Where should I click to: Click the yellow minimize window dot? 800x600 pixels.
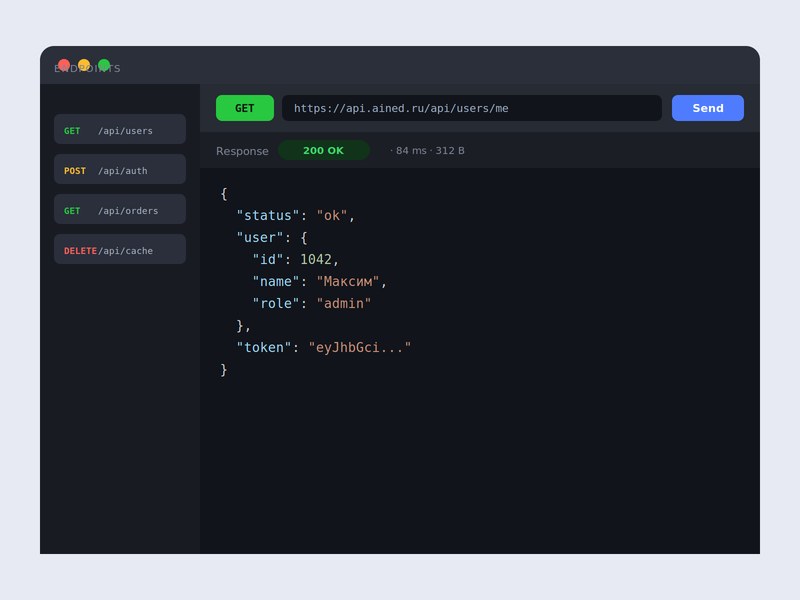84,65
